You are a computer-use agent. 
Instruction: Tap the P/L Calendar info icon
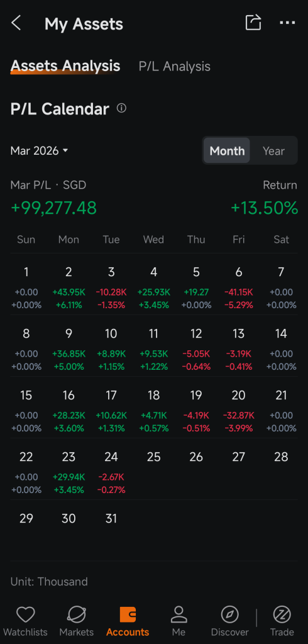121,108
